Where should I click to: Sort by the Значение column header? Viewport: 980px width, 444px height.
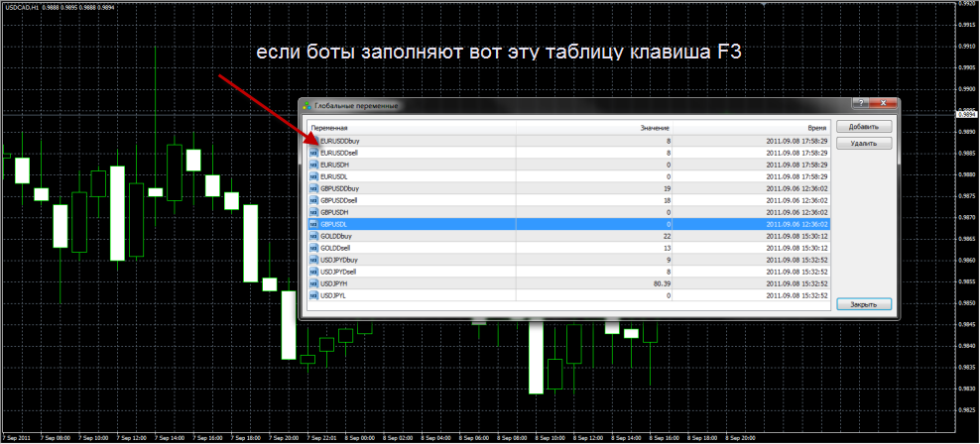[657, 127]
